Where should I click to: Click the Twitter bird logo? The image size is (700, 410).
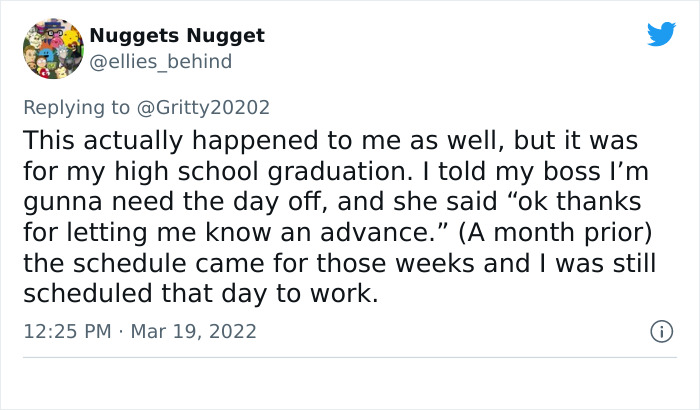click(661, 35)
